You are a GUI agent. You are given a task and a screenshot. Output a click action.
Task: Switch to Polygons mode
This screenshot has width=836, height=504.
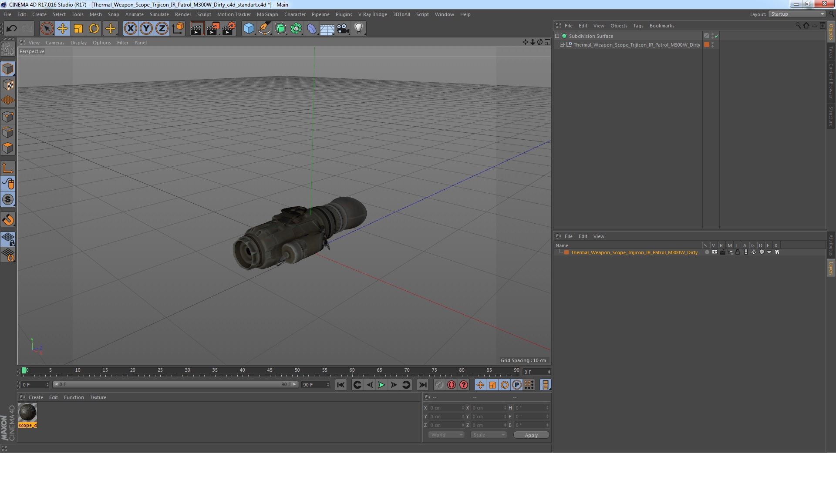8,148
